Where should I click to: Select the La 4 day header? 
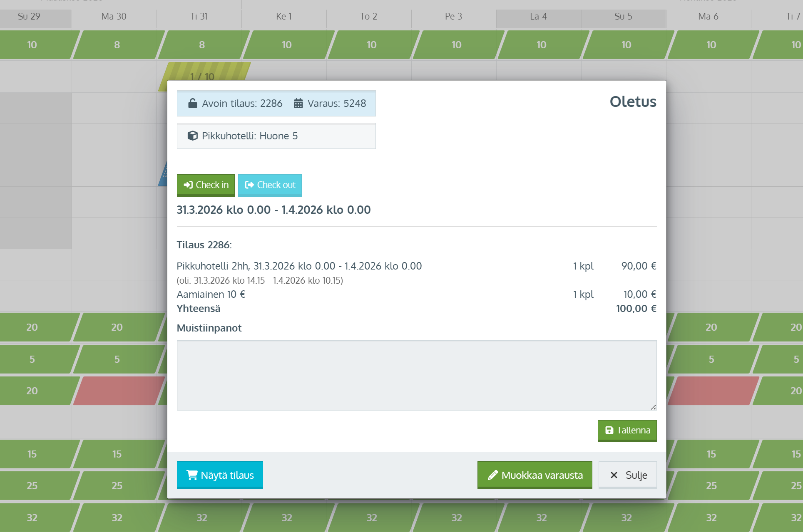[539, 16]
